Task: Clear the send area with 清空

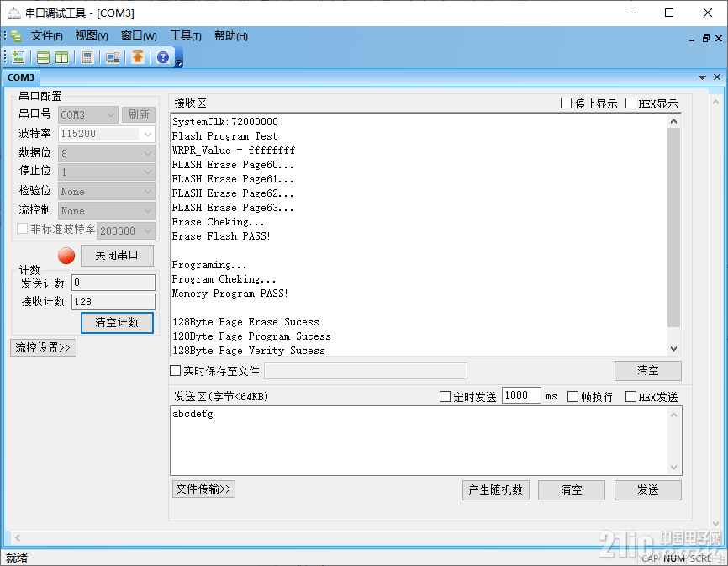Action: (x=571, y=489)
